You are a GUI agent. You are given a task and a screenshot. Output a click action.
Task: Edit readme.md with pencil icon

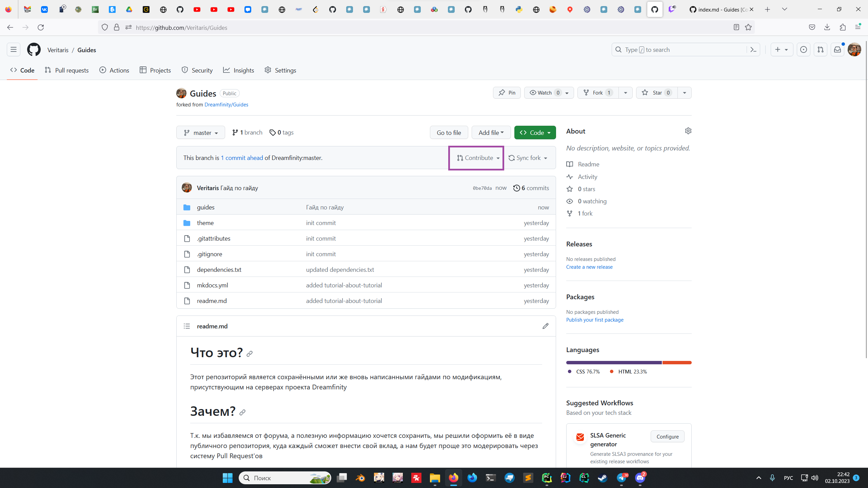click(x=545, y=326)
